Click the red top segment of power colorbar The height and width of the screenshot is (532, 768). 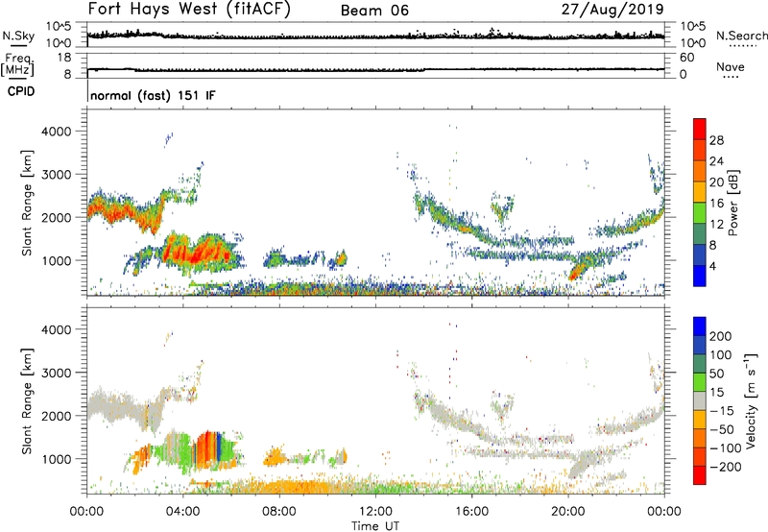tap(700, 129)
